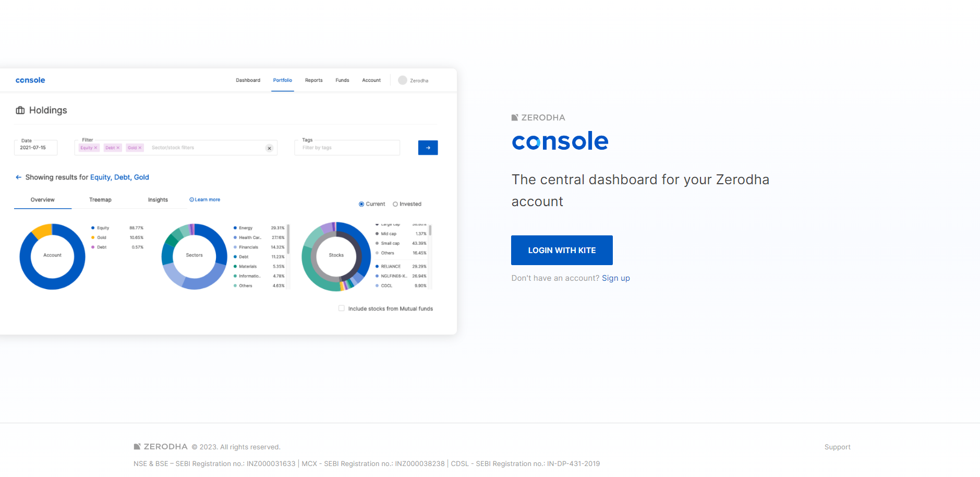Open the Zerodha profile avatar
Screen dimensions: 980x477
pos(402,80)
